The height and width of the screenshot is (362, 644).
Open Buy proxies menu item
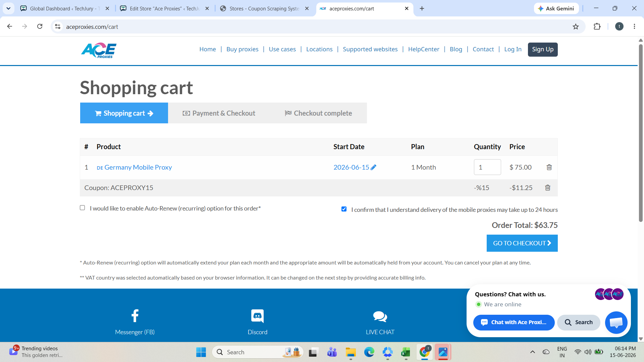coord(242,49)
